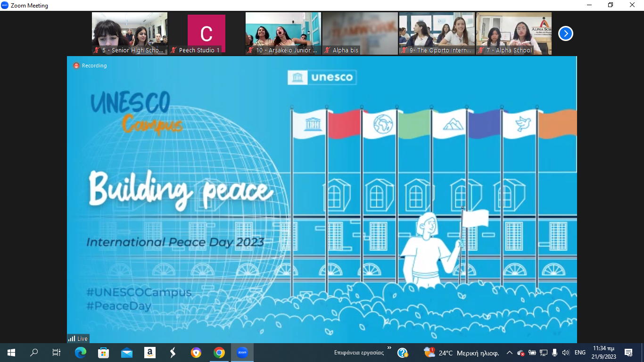The image size is (644, 362).
Task: Launch Microsoft Edge from the taskbar
Action: click(x=81, y=353)
